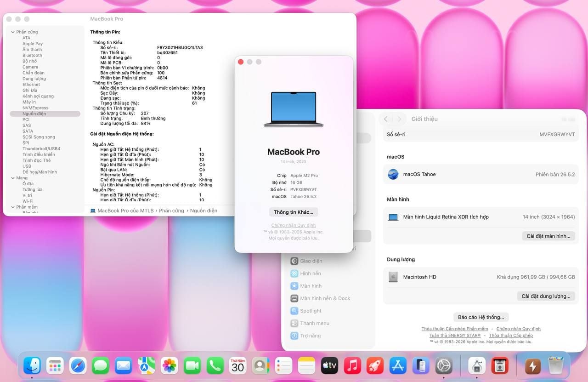Select Nguồn điện in the hardware sidebar
The width and height of the screenshot is (588, 382).
pos(45,114)
